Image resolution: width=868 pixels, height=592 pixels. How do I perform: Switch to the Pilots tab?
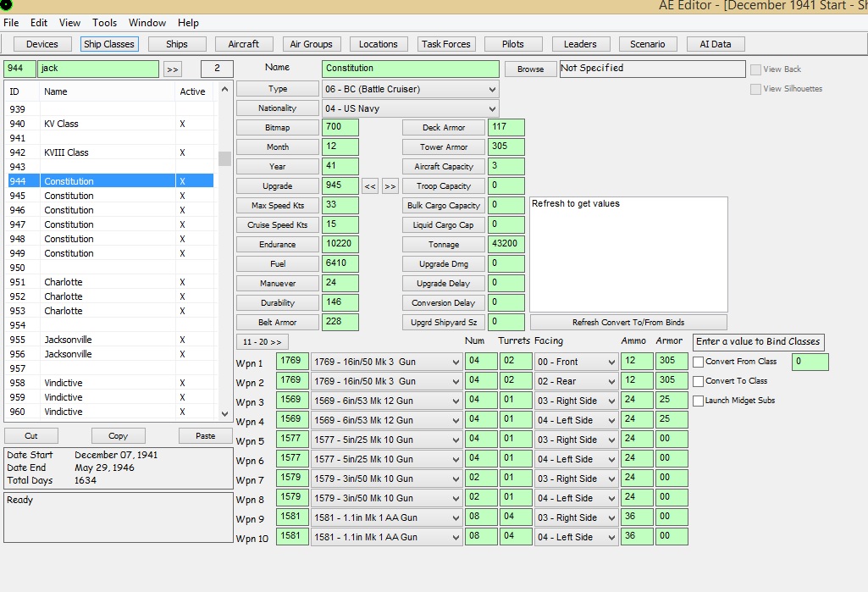tap(513, 44)
